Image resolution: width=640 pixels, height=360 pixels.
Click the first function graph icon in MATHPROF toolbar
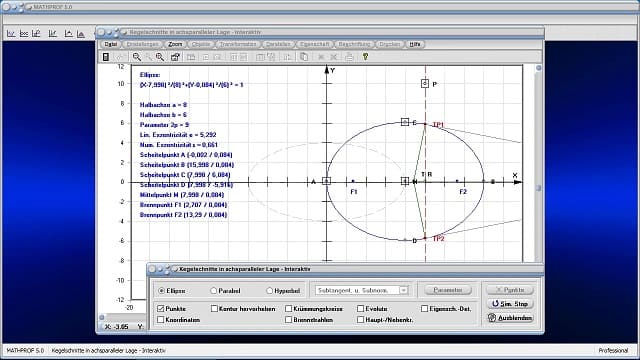11,34
